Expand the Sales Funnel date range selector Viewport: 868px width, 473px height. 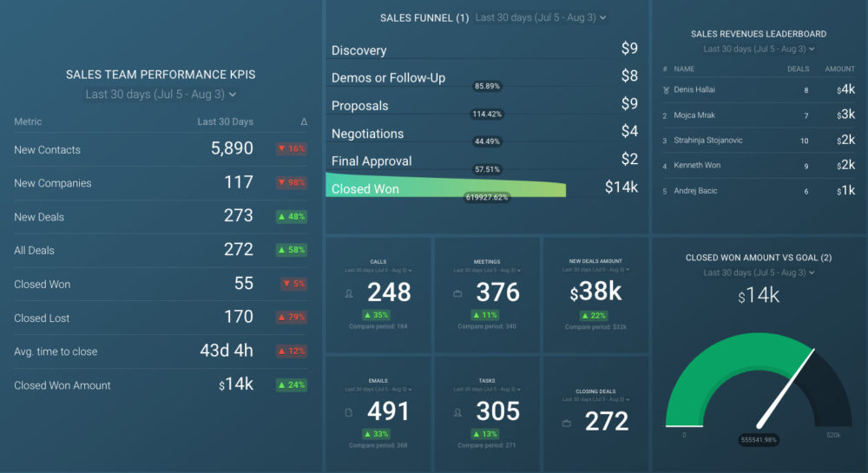(541, 17)
